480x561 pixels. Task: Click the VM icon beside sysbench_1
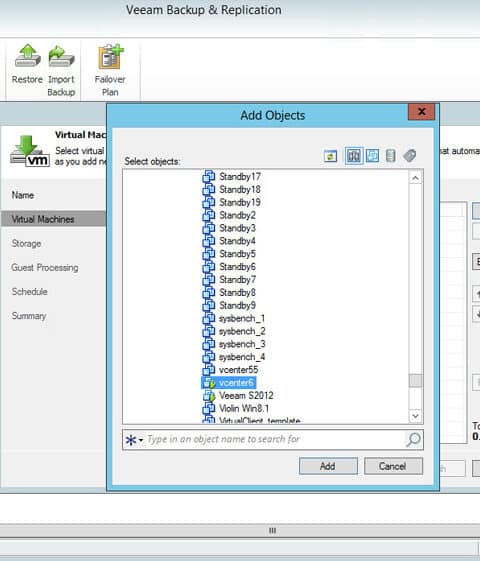point(209,318)
